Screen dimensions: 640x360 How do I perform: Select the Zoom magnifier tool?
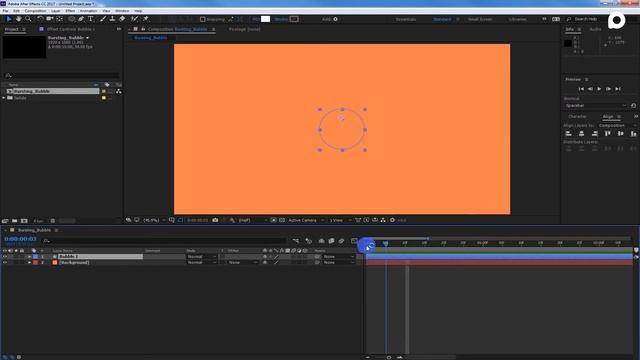point(28,19)
